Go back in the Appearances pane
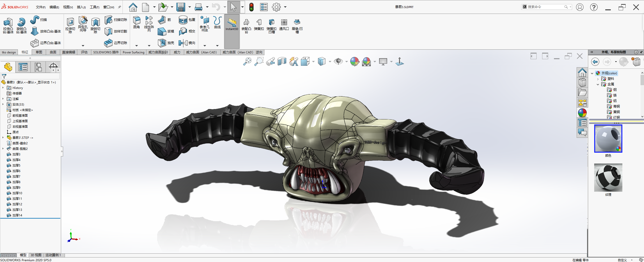 coord(595,62)
